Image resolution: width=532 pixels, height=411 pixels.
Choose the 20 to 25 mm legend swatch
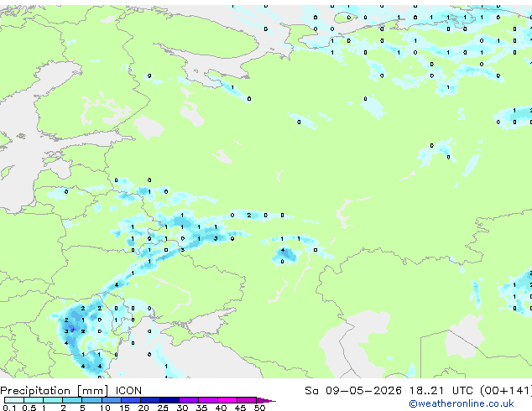149,400
